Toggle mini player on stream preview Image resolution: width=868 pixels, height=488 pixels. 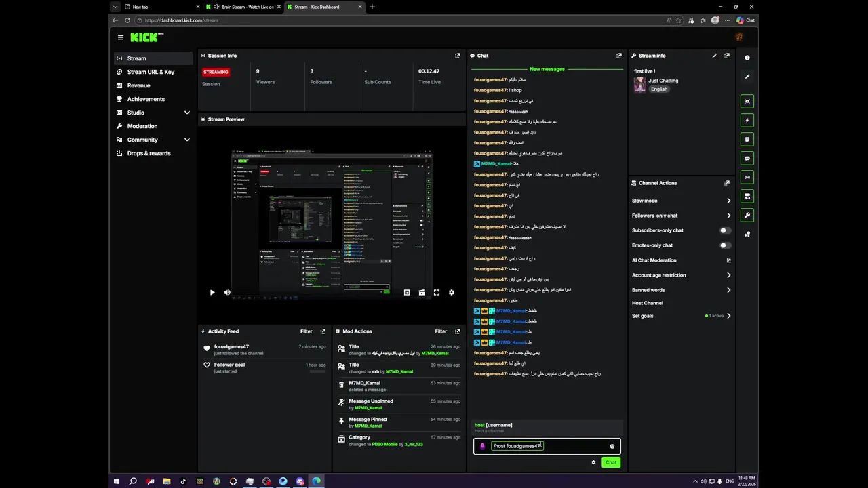407,293
